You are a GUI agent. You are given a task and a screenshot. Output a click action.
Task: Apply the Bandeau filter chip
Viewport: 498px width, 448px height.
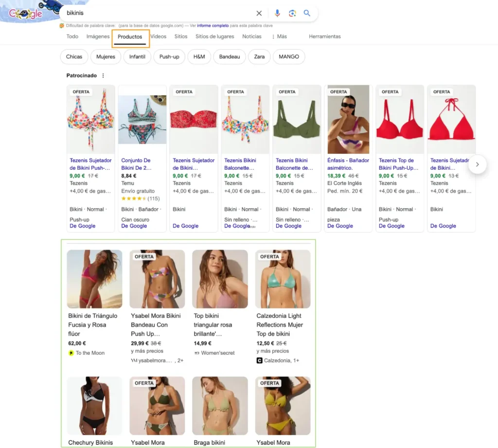230,56
